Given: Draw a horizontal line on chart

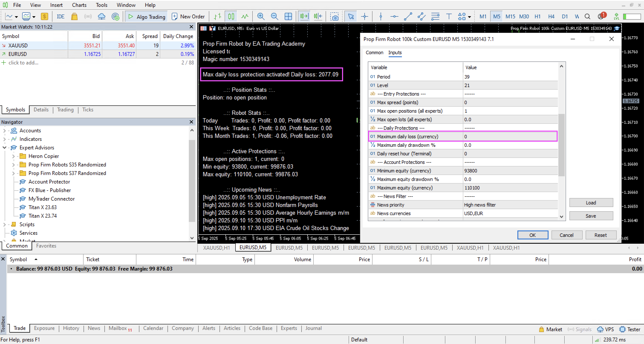Looking at the screenshot, I should [394, 16].
